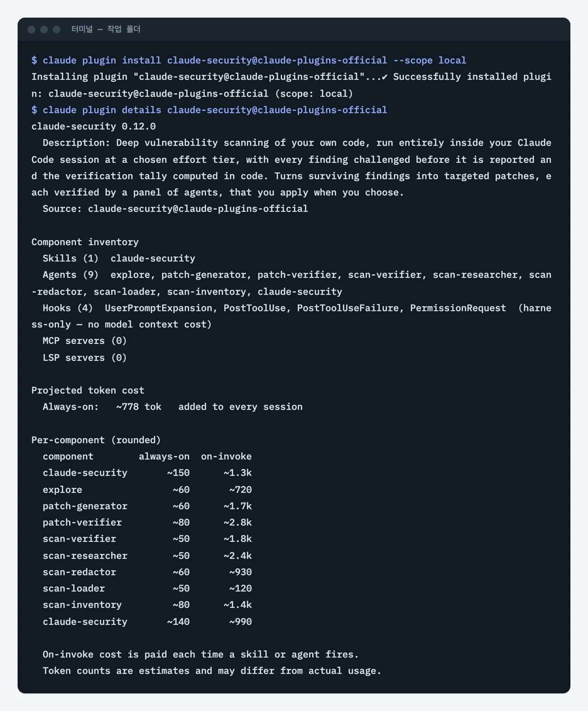
Task: Click the second gray window control dot
Action: (44, 29)
